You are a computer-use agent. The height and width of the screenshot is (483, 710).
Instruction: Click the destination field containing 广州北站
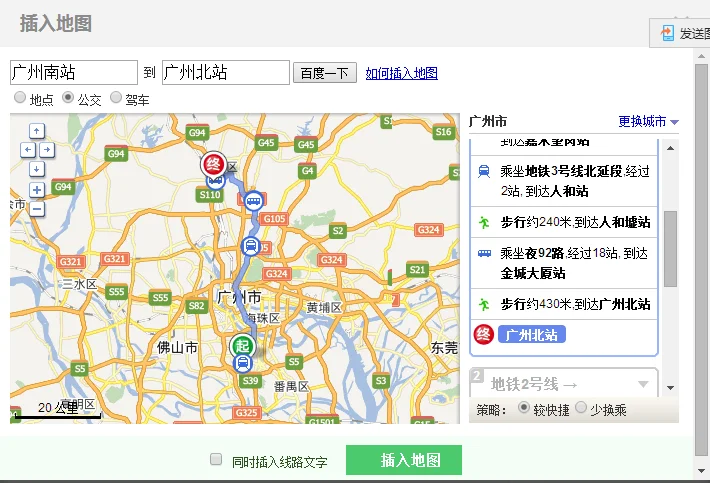coord(226,72)
